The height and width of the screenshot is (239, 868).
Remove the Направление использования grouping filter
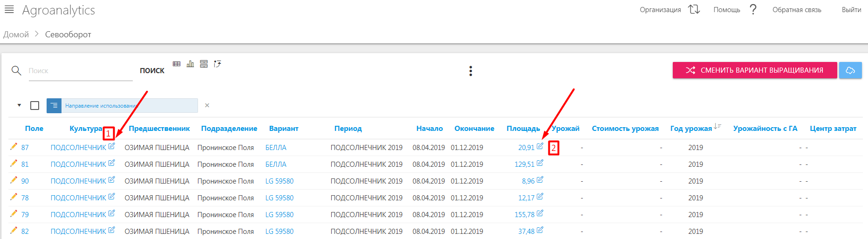(x=207, y=106)
